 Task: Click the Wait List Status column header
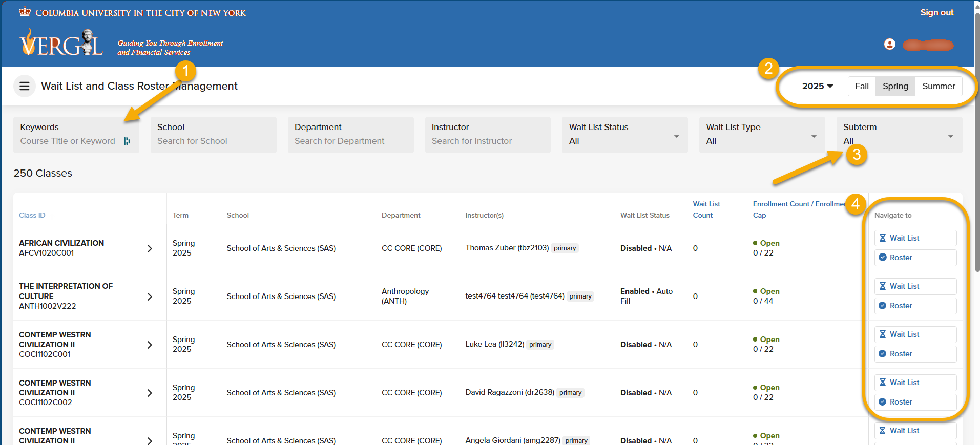(645, 215)
